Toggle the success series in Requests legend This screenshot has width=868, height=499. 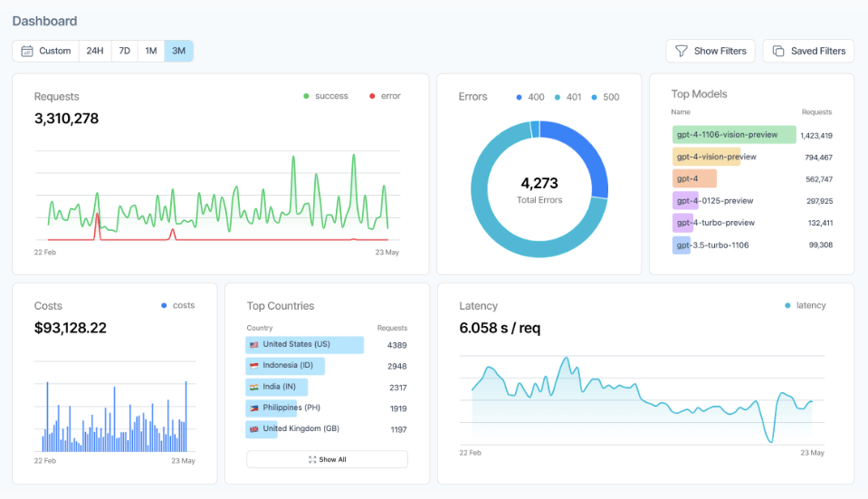click(326, 96)
